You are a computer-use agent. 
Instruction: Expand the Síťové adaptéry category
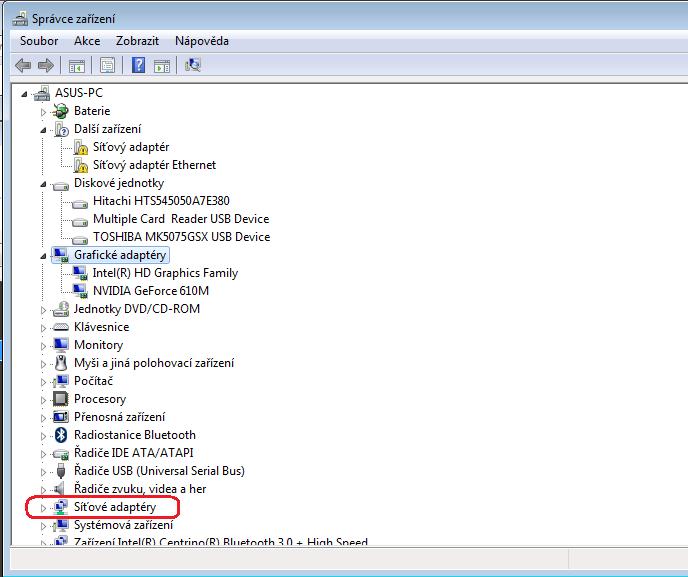(43, 508)
